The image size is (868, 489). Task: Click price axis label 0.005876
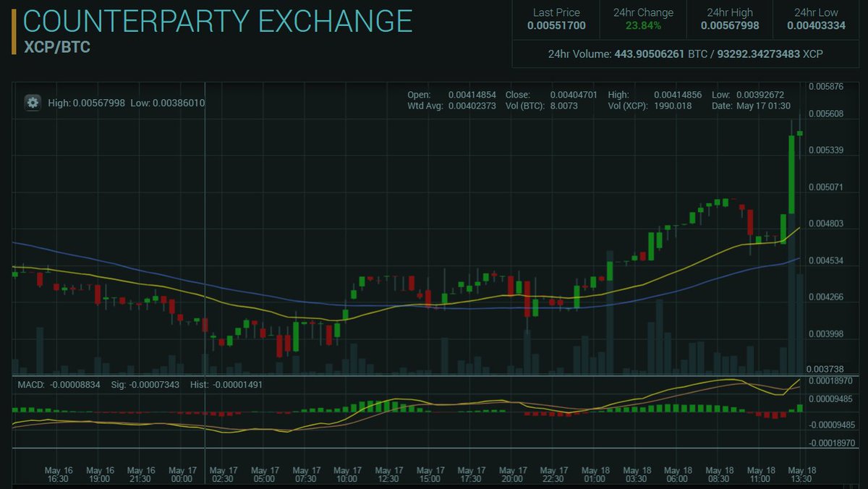point(826,87)
